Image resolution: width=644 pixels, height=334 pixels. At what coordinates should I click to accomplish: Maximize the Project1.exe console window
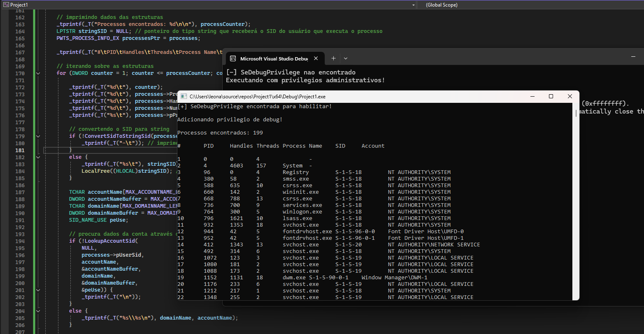tap(551, 97)
